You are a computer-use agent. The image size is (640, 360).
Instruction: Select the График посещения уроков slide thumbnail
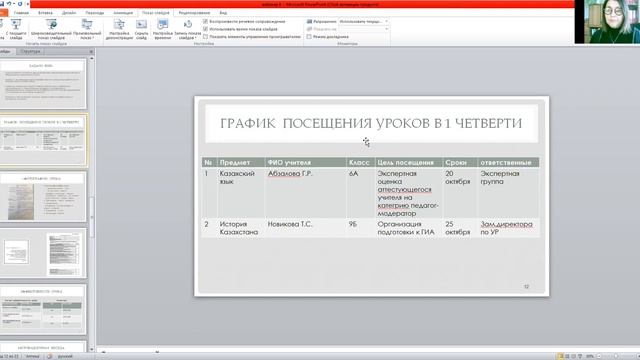(x=43, y=140)
